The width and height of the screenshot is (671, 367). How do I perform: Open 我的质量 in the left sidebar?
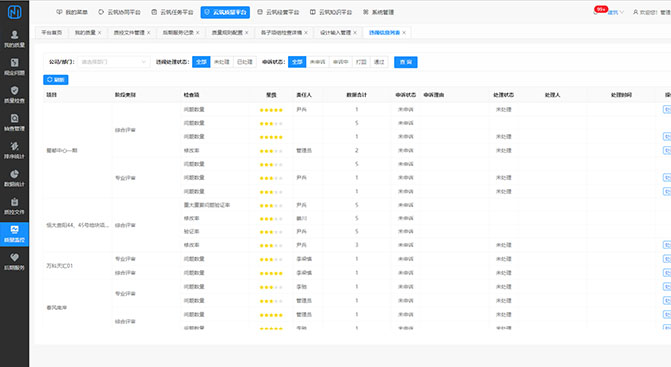(x=15, y=39)
